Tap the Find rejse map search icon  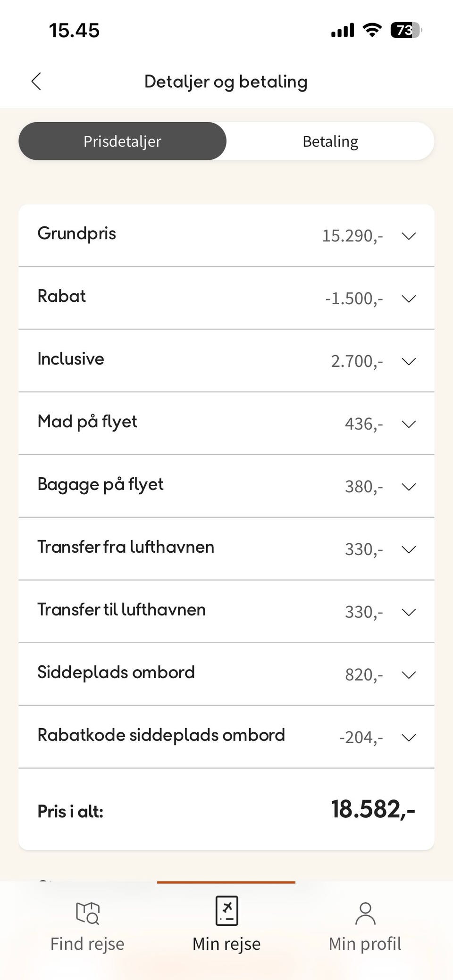pyautogui.click(x=88, y=913)
